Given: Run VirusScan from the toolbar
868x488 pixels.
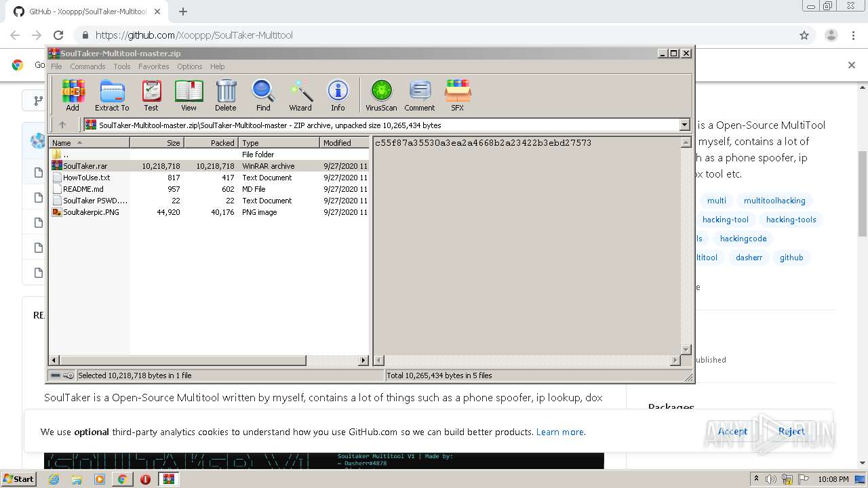Looking at the screenshot, I should coord(381,95).
